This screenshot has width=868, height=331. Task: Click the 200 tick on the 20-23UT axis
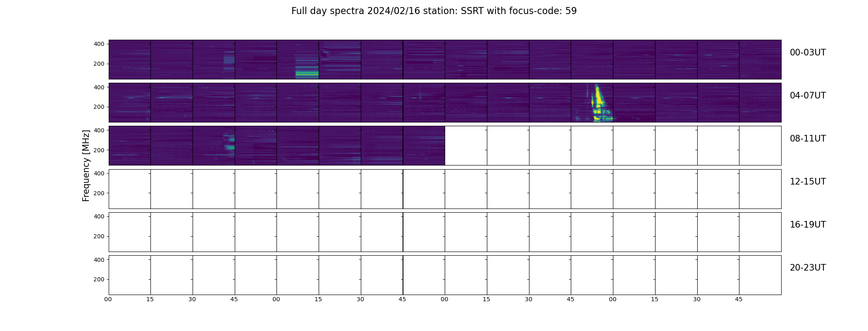[99, 279]
